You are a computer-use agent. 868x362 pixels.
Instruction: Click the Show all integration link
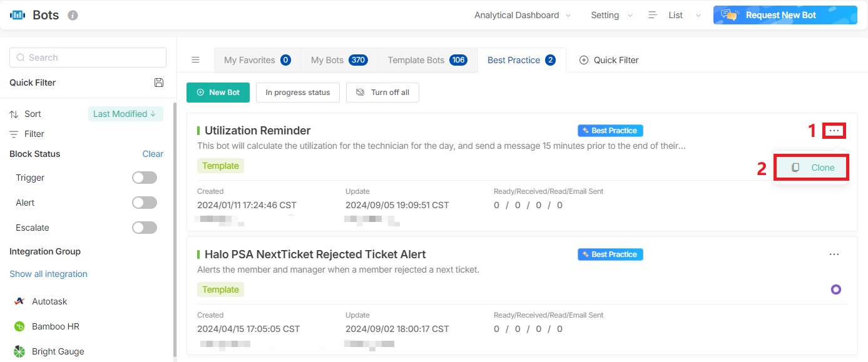tap(48, 274)
